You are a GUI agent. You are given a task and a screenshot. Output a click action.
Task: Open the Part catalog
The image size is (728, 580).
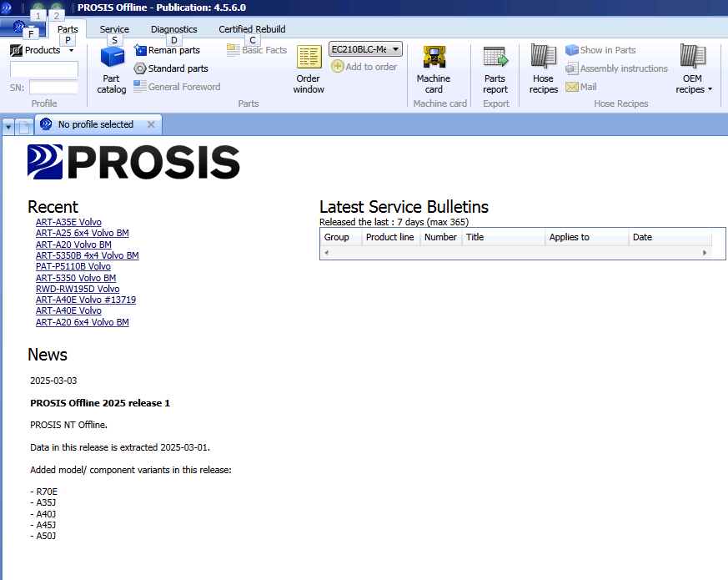[112, 70]
